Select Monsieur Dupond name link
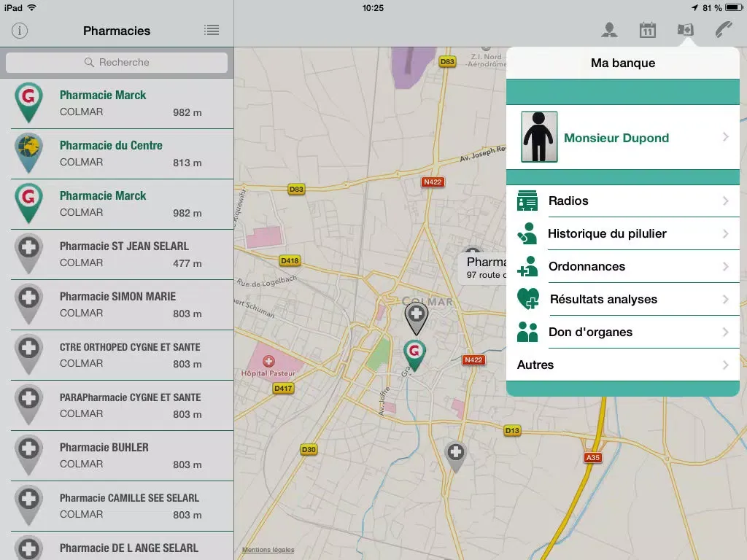This screenshot has height=560, width=747. pos(616,138)
